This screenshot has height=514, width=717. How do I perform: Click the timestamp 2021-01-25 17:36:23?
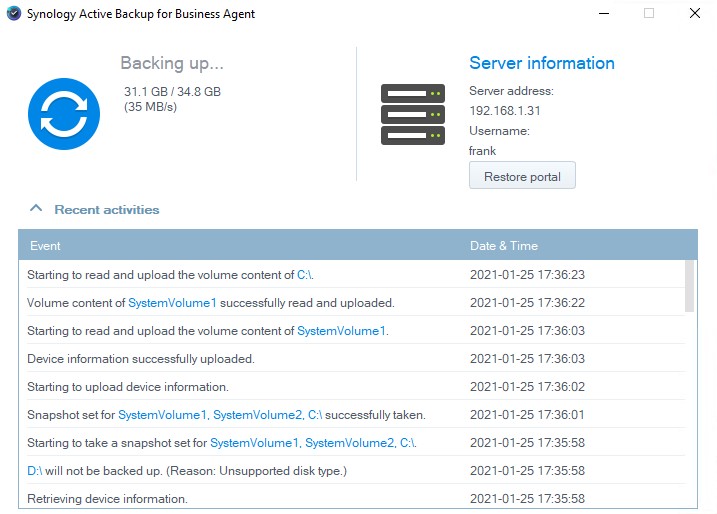(x=527, y=275)
